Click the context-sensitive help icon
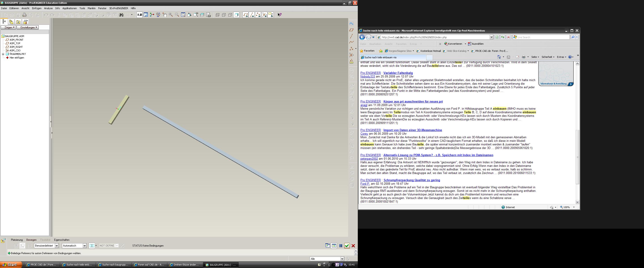 pos(280,15)
